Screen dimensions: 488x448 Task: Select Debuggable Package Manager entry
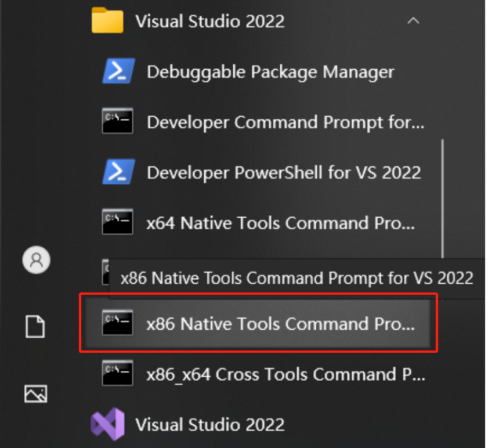[270, 72]
